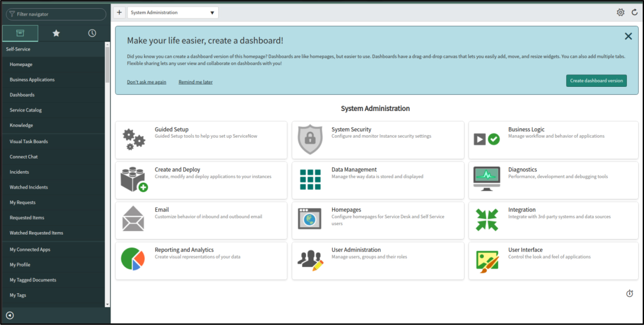Open My Connected Apps module
Screen dimensions: 644x325
(x=53, y=250)
